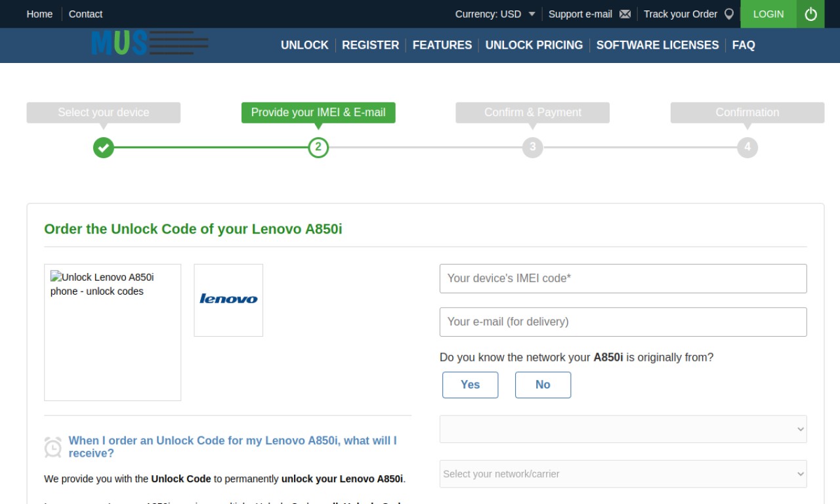Click the alarm clock icon beside the question
The image size is (840, 504).
tap(52, 447)
